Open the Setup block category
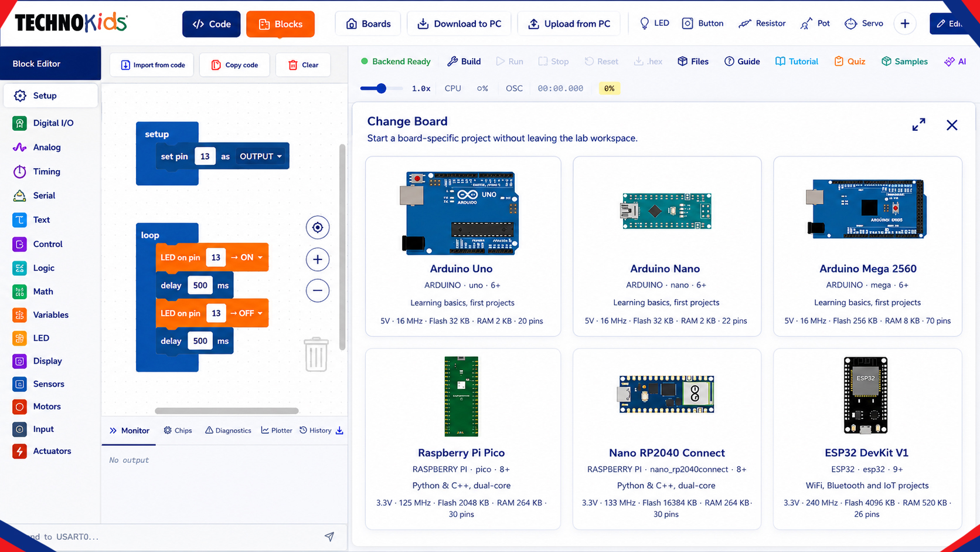Image resolution: width=980 pixels, height=552 pixels. pyautogui.click(x=50, y=96)
